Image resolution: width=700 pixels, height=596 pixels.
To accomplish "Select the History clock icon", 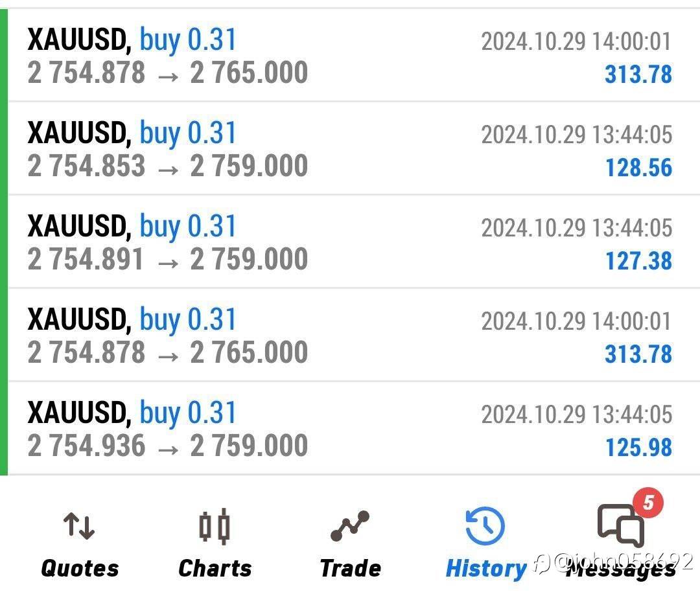I will coord(485,527).
